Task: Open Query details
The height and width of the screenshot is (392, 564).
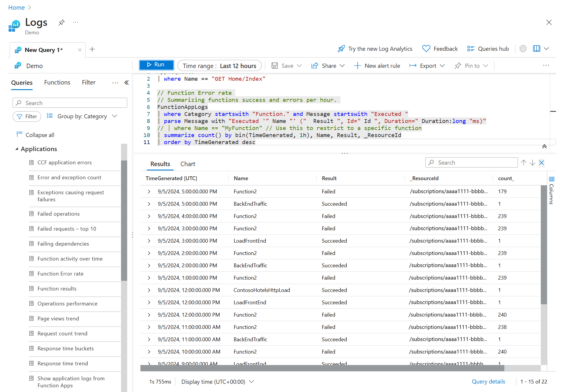Action: pyautogui.click(x=488, y=381)
